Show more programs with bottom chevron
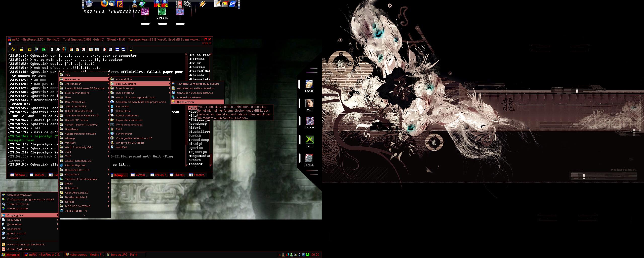Screen dimensions: 644x258 coord(84,215)
